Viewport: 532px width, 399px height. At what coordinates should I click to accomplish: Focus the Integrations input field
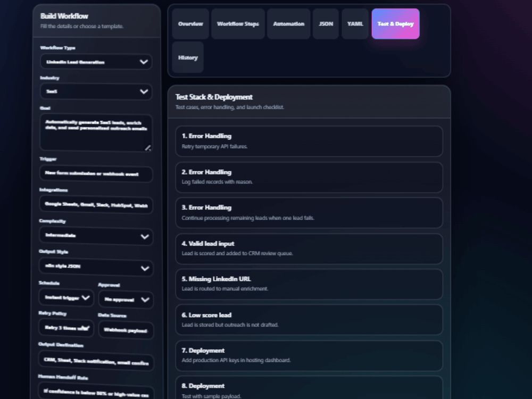[x=96, y=205]
